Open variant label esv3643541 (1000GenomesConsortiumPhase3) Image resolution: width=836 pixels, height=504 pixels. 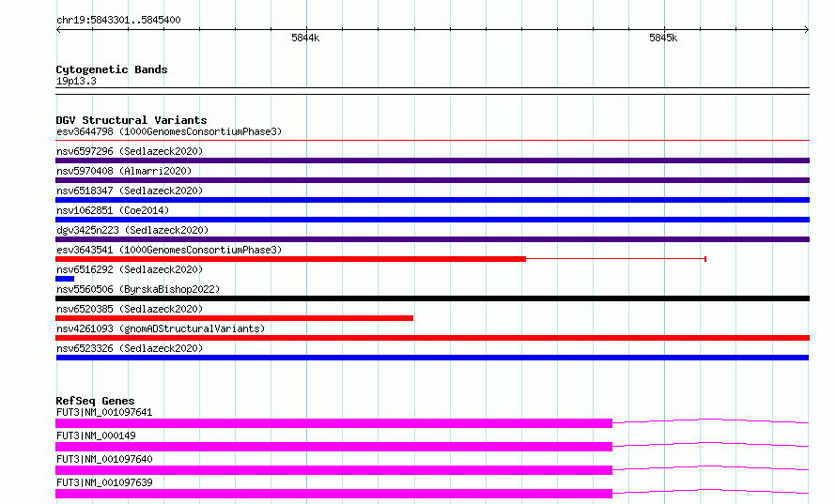click(x=169, y=250)
